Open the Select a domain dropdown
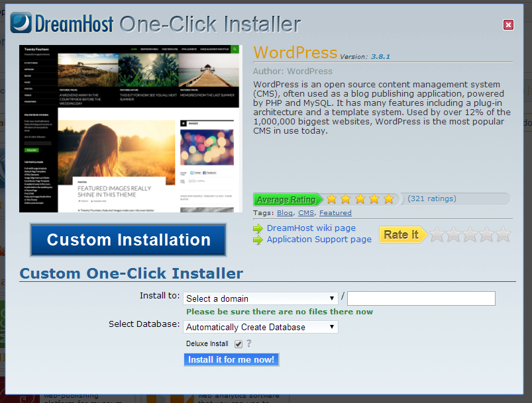This screenshot has height=403, width=532. coord(260,298)
